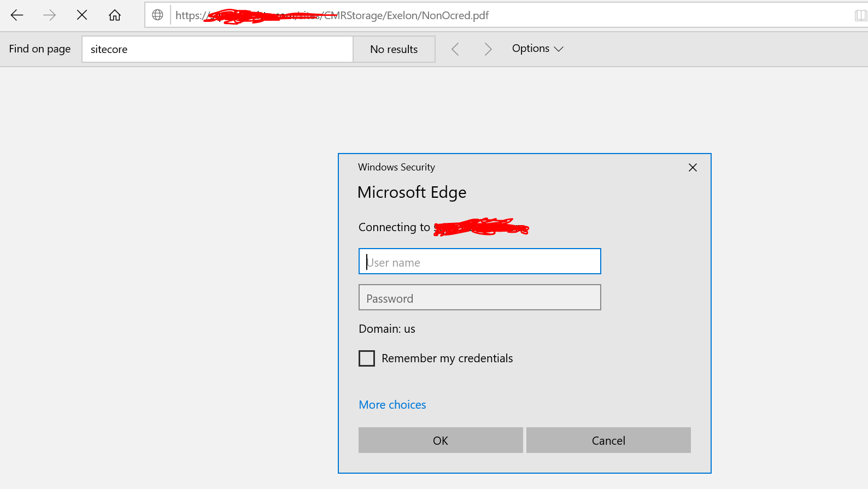Click the address bar URL
Viewport: 868px width, 489px height.
coord(332,15)
